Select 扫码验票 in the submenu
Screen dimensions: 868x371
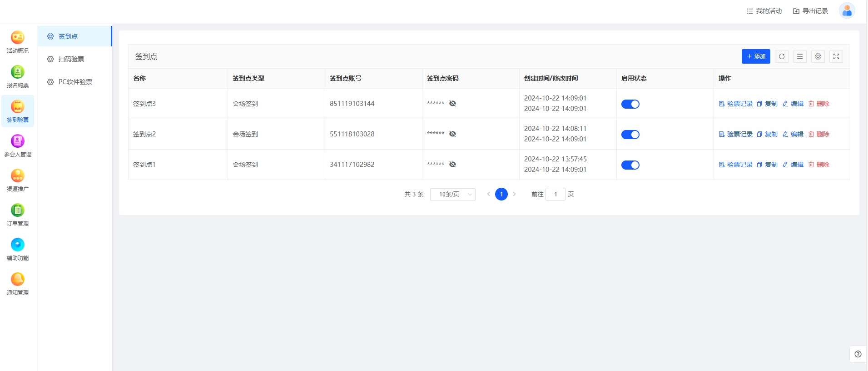pyautogui.click(x=71, y=59)
